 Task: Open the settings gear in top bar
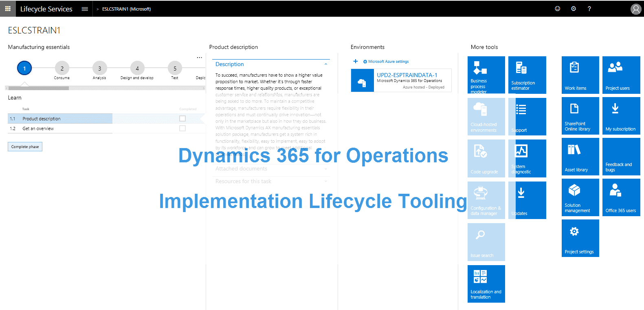point(574,9)
